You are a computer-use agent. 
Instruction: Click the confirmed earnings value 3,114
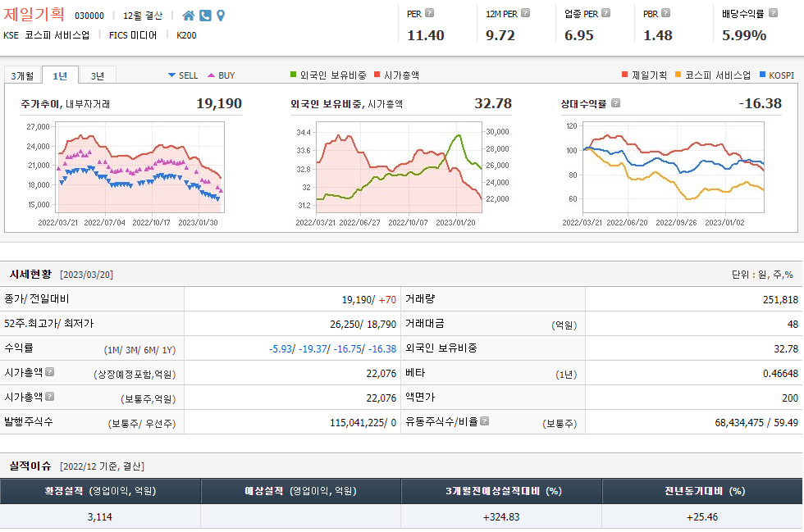click(x=100, y=516)
